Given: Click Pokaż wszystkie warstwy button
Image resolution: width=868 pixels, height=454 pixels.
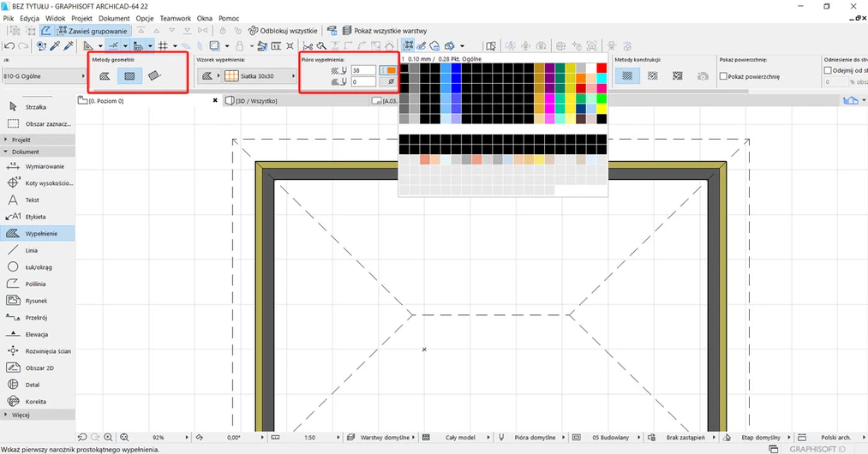Looking at the screenshot, I should click(x=385, y=31).
